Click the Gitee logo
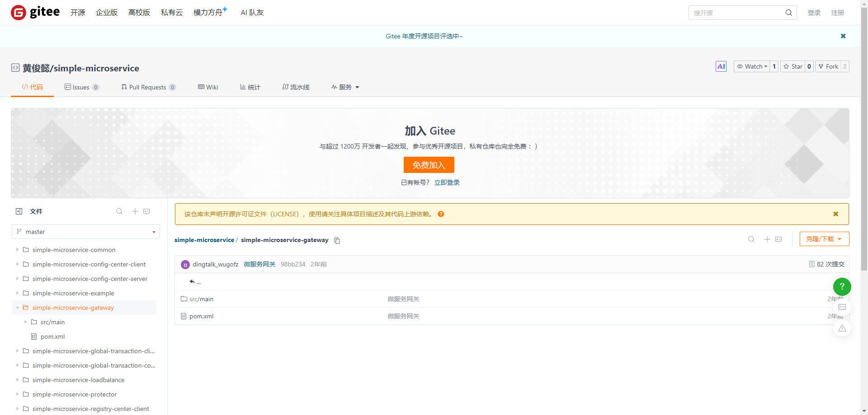This screenshot has height=415, width=868. tap(35, 12)
